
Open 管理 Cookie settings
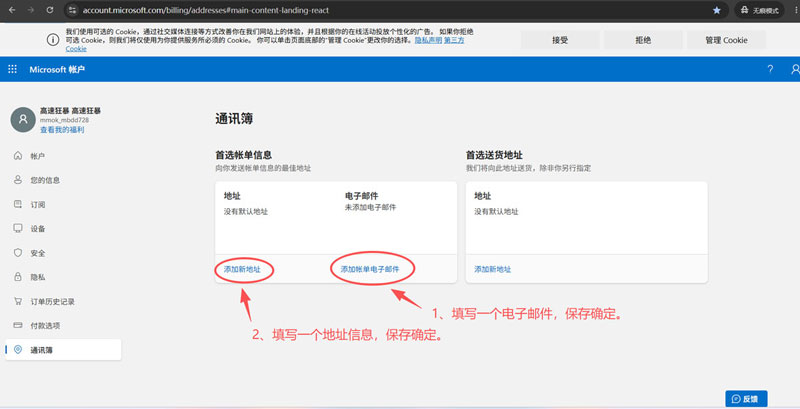pyautogui.click(x=726, y=40)
